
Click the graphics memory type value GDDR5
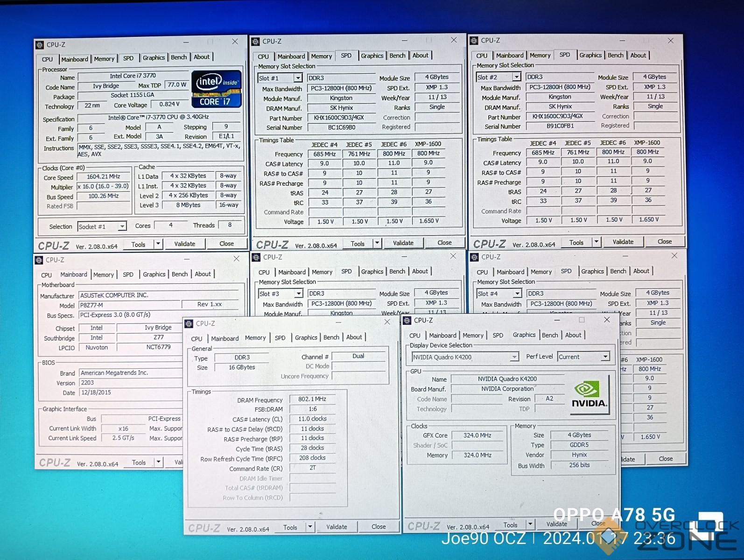tap(579, 445)
